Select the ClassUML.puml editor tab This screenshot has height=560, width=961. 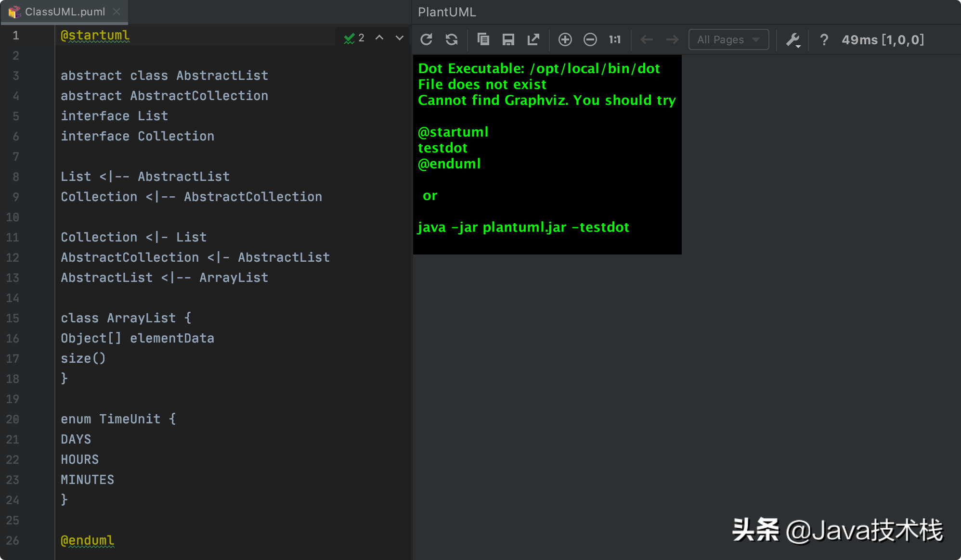pyautogui.click(x=65, y=12)
